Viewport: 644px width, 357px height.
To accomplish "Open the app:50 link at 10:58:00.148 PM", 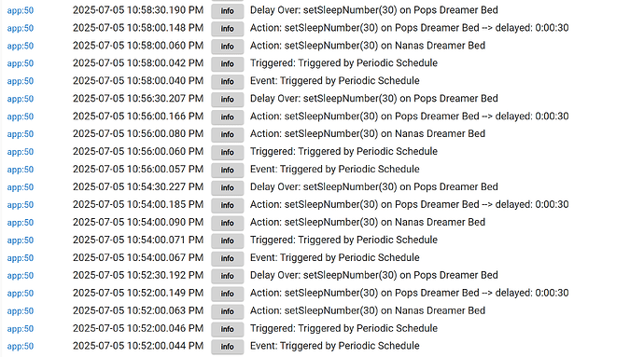I will (x=21, y=28).
